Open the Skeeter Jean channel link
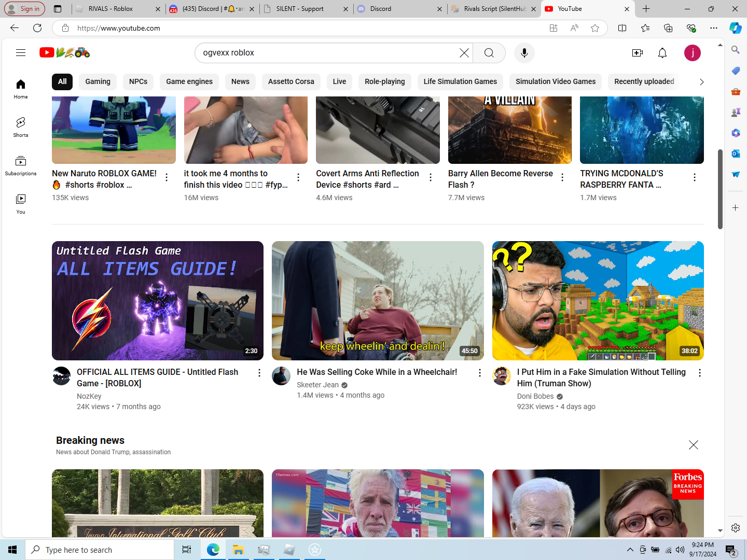Image resolution: width=747 pixels, height=560 pixels. click(317, 385)
